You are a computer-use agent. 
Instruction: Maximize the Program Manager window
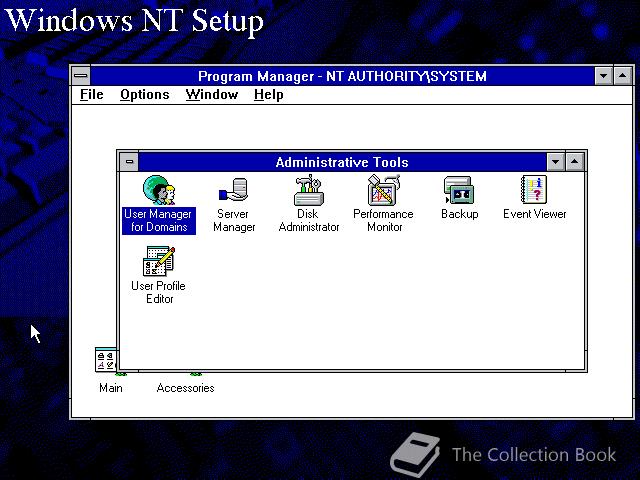(x=622, y=76)
